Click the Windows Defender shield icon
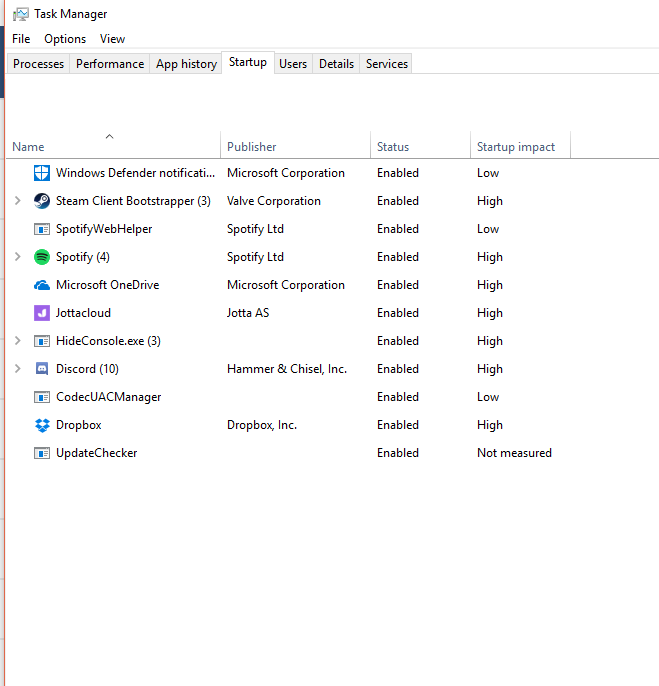The height and width of the screenshot is (686, 659). click(x=42, y=173)
